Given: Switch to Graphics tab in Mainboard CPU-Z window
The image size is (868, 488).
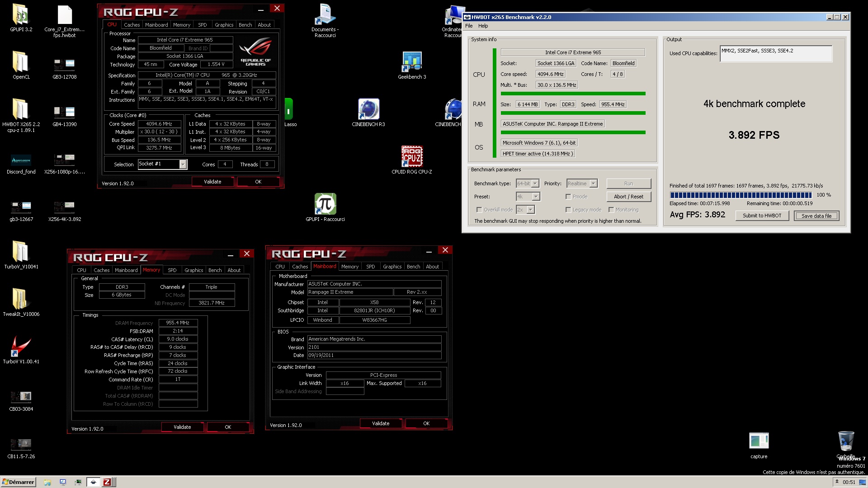Looking at the screenshot, I should [x=392, y=267].
